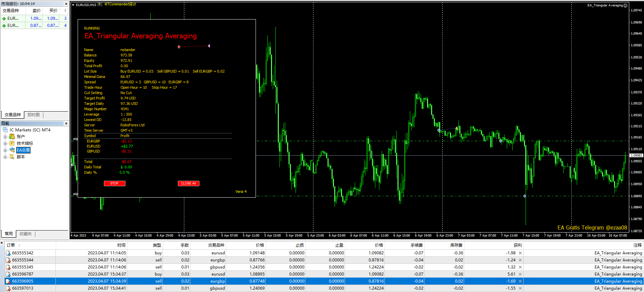
Task: Click the 账户 accounts icon in navigator
Action: click(x=12, y=137)
